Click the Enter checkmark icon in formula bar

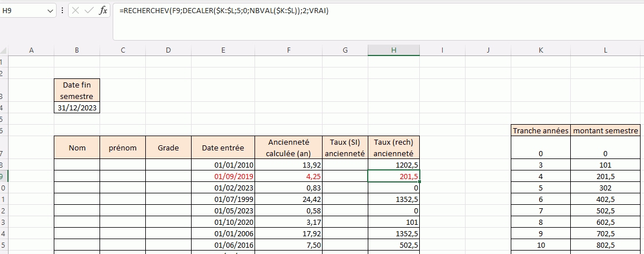[x=89, y=11]
